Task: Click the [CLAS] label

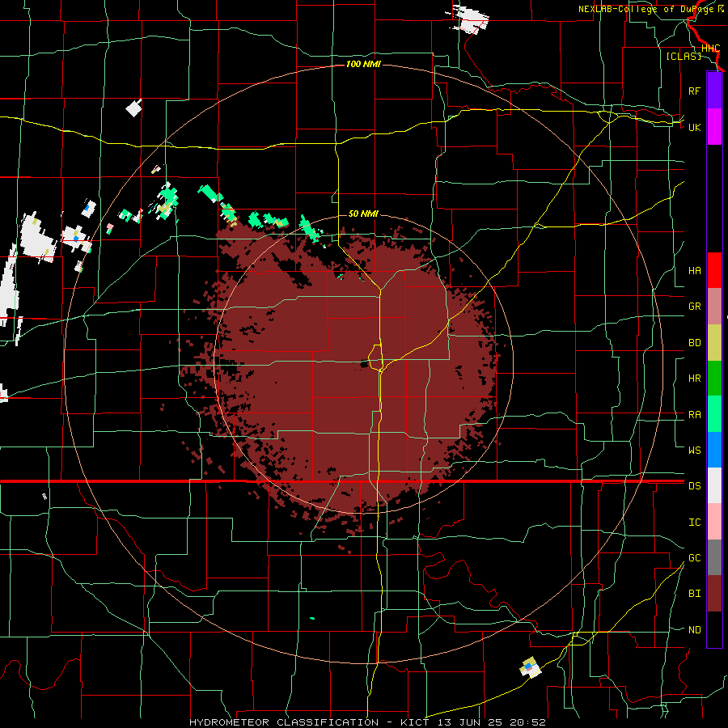Action: (684, 56)
